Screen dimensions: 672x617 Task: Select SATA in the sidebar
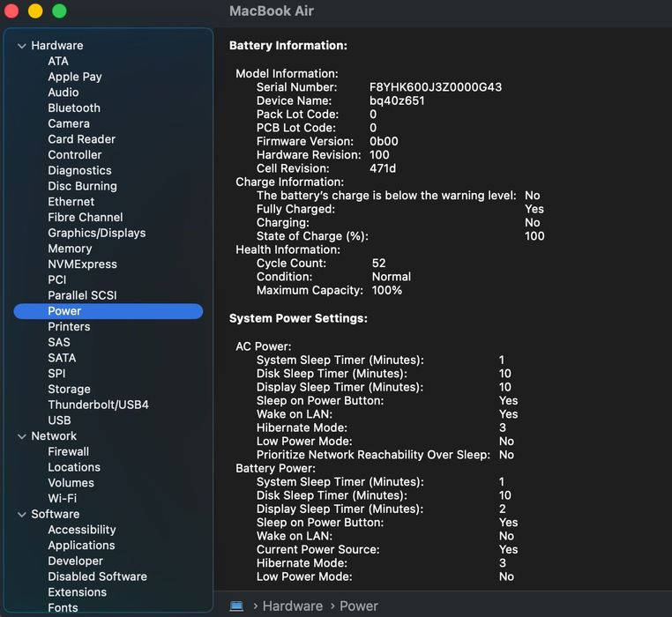(62, 358)
